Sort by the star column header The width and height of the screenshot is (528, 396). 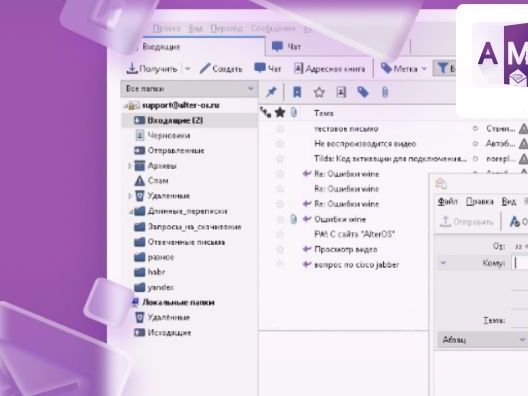tap(280, 112)
